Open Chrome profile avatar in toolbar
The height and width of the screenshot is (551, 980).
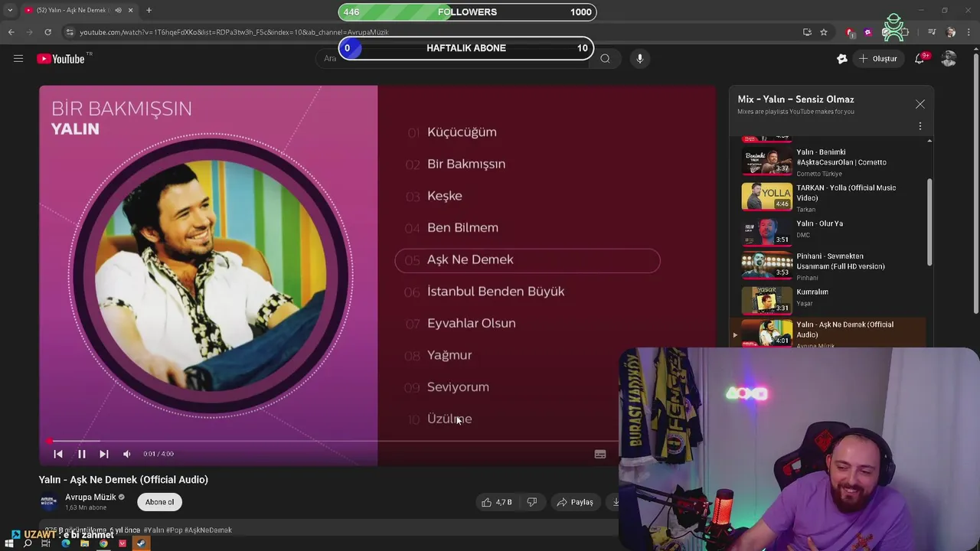coord(951,32)
